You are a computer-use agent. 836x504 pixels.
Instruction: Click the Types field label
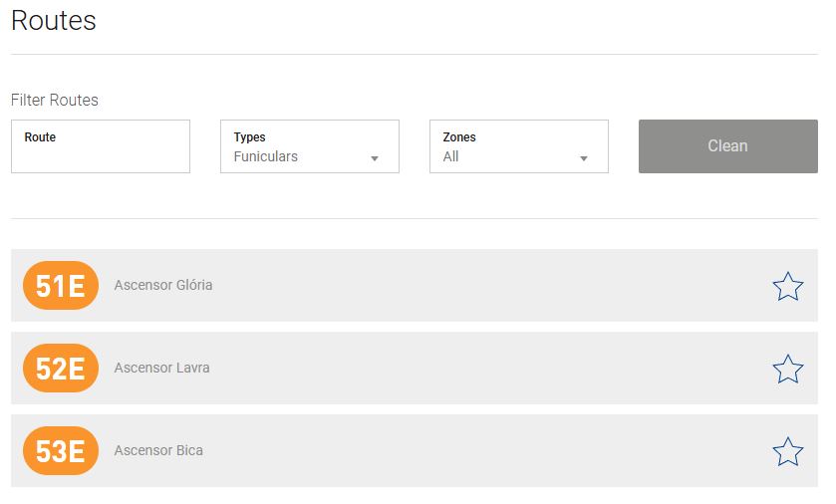[249, 137]
